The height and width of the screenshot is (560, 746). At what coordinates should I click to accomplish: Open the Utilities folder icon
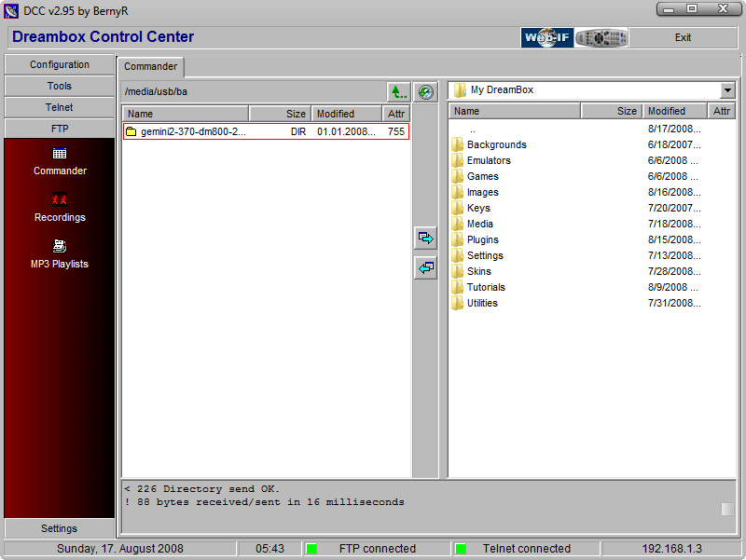click(458, 303)
